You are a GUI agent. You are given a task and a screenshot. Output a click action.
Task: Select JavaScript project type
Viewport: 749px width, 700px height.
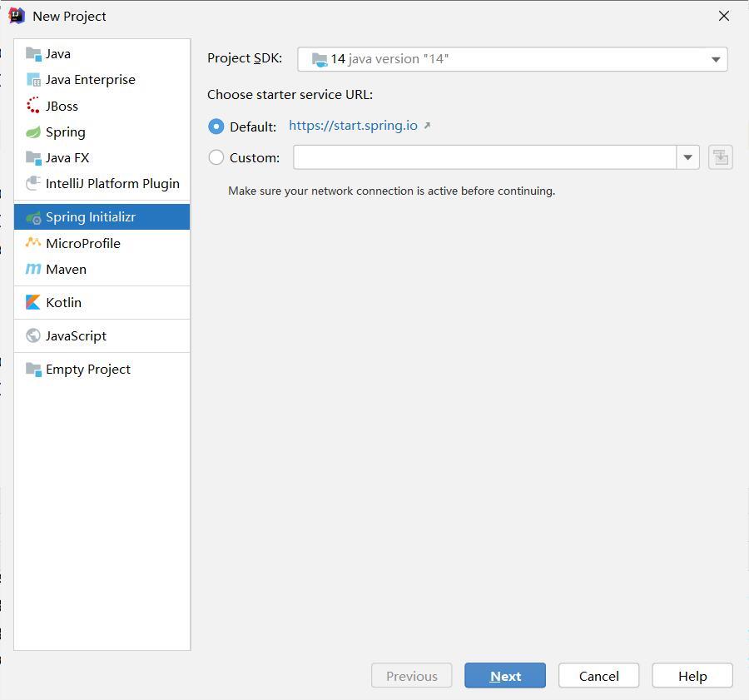coord(102,336)
